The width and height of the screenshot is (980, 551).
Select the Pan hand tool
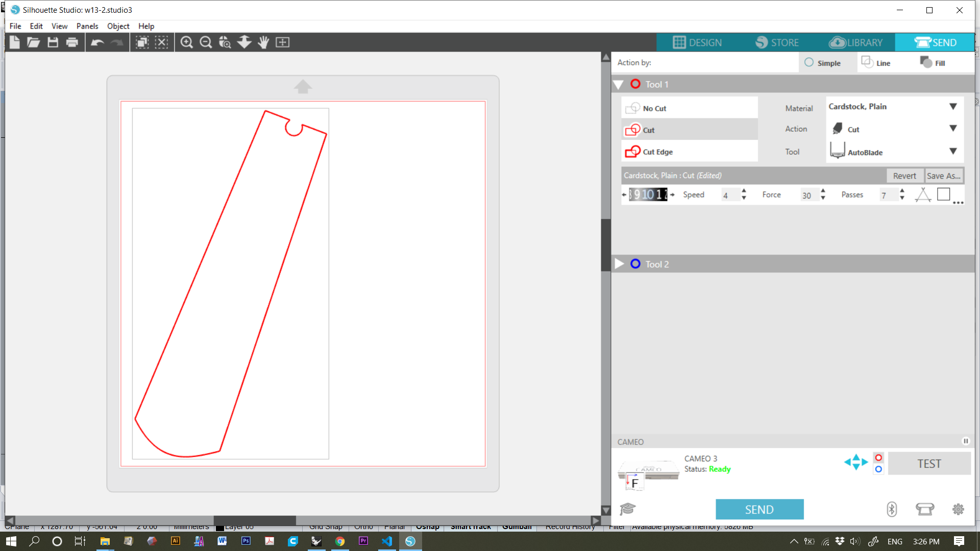click(263, 42)
